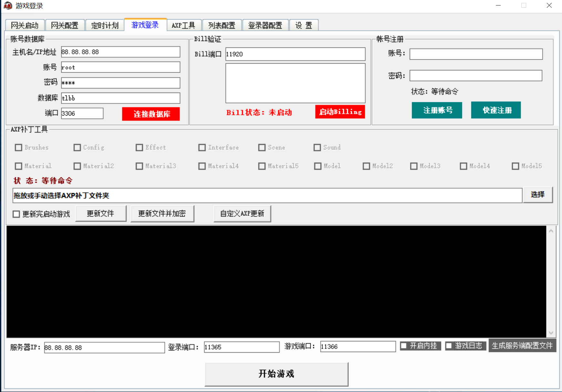Click the 数据库 name field with tlbb
This screenshot has height=392, width=562.
pos(121,98)
